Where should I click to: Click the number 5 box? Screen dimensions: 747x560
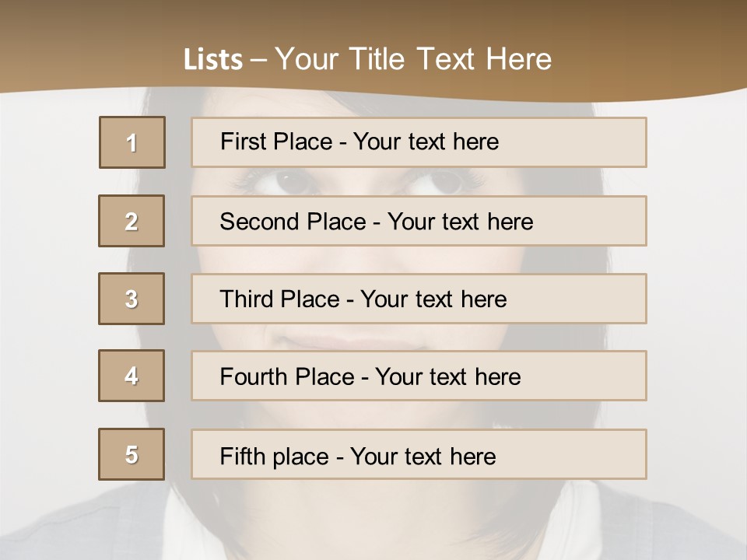click(x=132, y=454)
